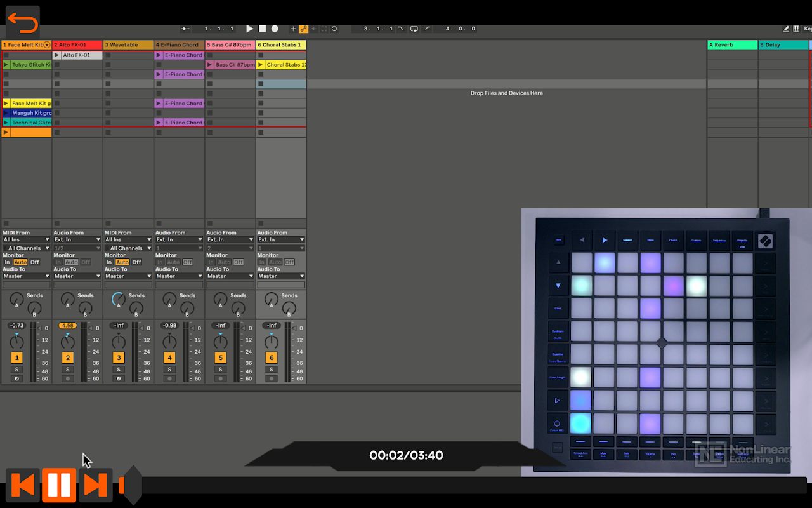
Task: Open track 1 MIDI From dropdown
Action: [x=26, y=240]
